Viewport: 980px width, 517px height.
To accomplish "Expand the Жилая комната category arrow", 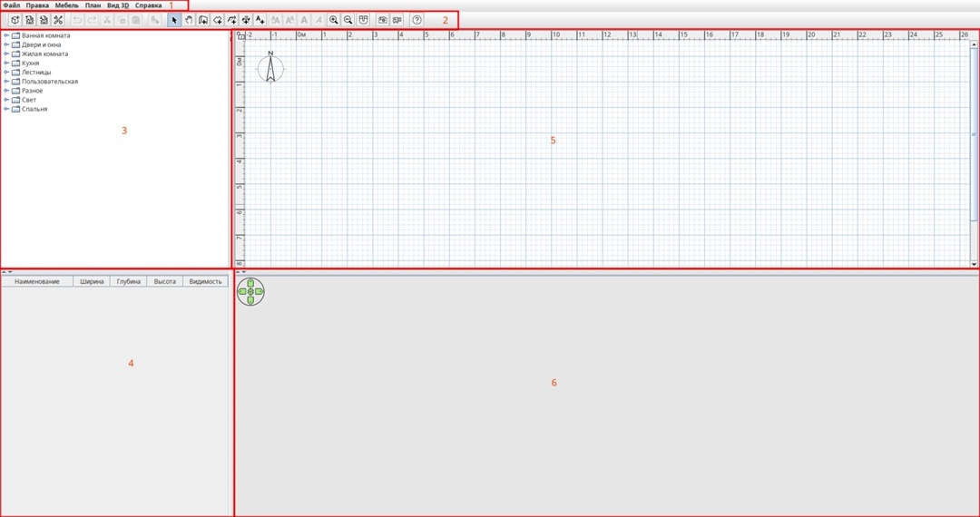I will click(6, 54).
